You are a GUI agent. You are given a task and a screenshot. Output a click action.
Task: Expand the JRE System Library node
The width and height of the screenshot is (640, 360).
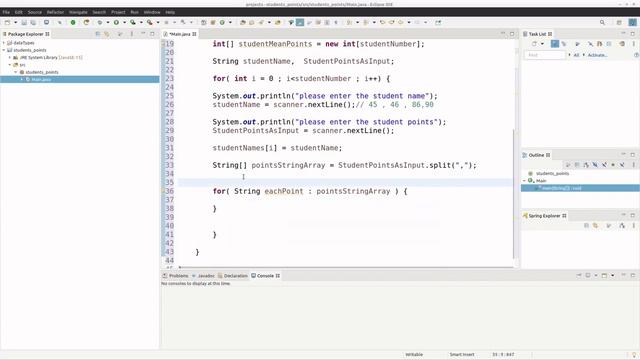(10, 58)
